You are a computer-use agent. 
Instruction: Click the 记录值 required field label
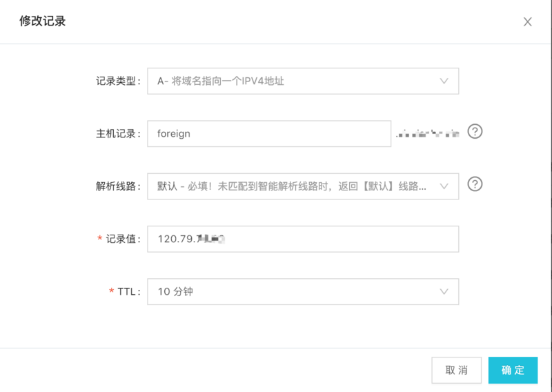click(x=123, y=239)
